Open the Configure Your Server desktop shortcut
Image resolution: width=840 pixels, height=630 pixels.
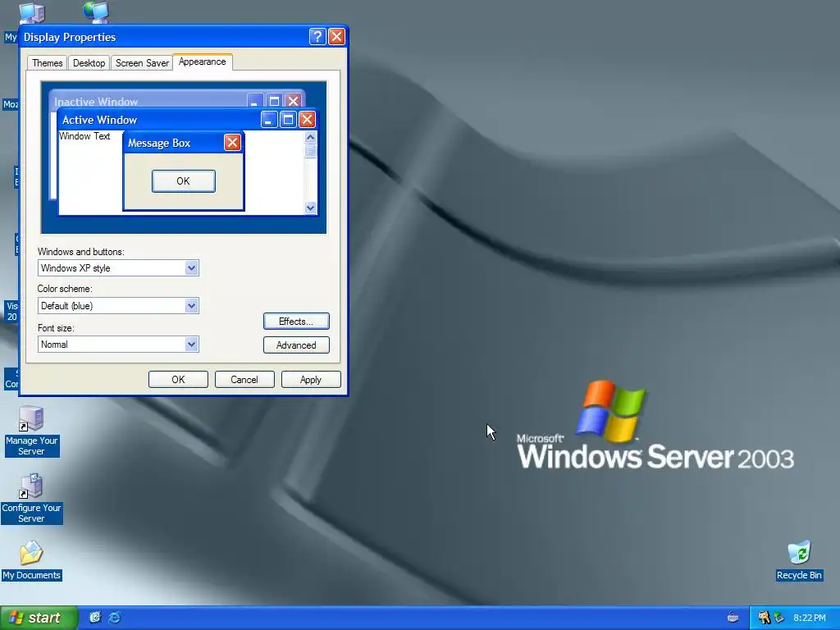click(31, 498)
